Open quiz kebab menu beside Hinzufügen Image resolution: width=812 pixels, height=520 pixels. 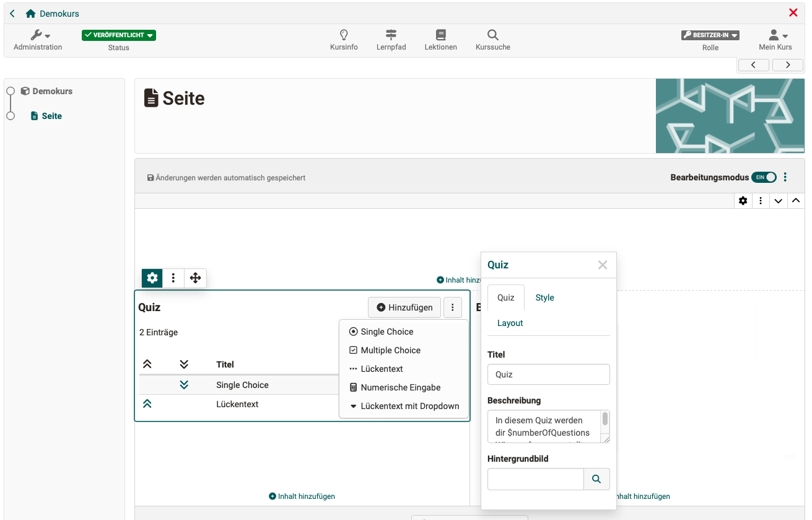point(453,307)
